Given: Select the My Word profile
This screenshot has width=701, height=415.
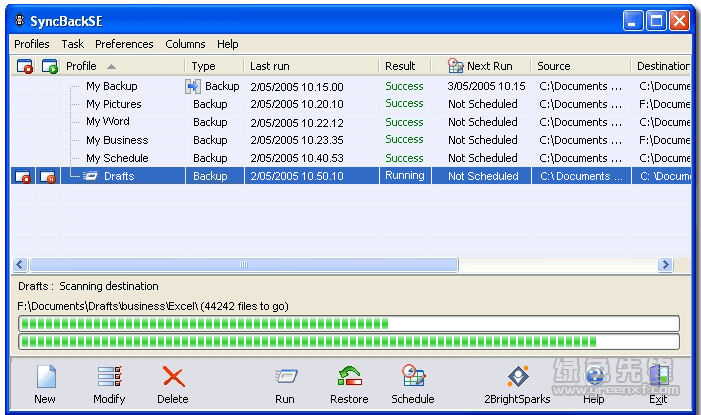Looking at the screenshot, I should coord(108,122).
